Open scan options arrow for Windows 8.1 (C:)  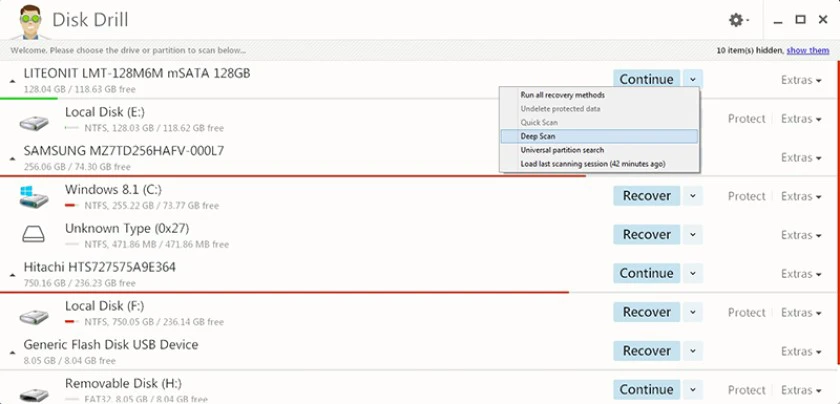click(x=693, y=196)
